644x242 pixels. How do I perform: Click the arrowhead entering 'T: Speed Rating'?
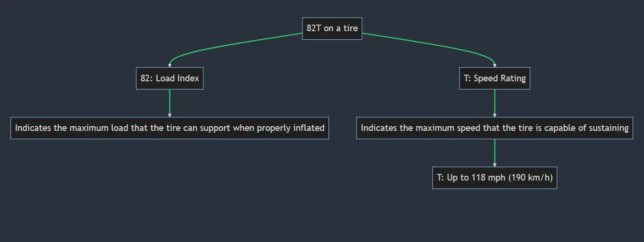click(494, 65)
